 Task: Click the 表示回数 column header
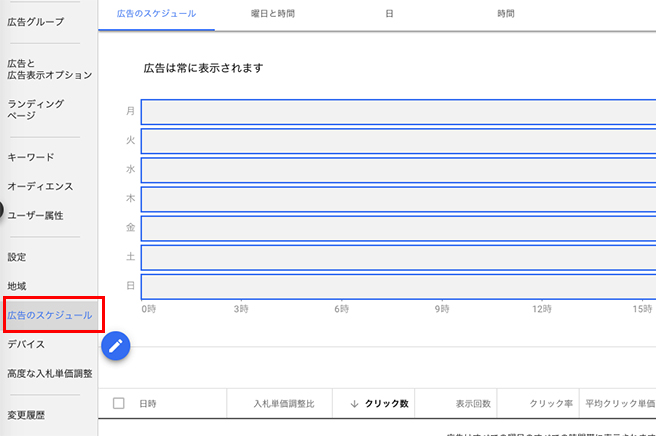[473, 404]
